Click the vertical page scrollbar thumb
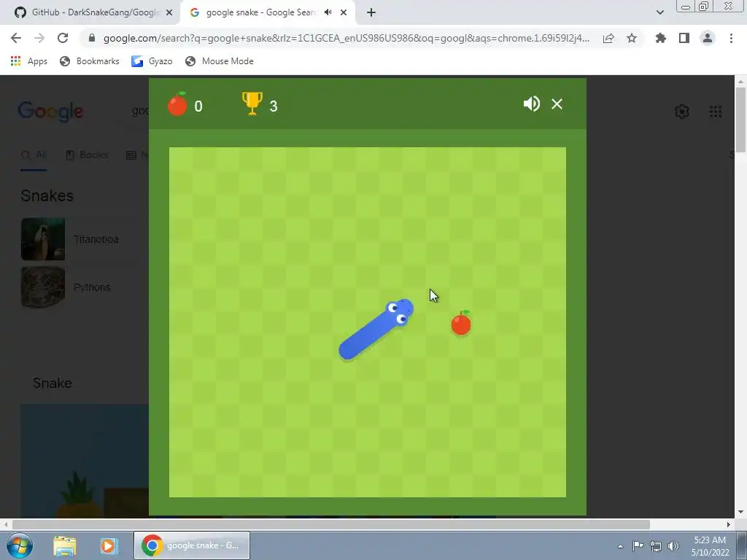The height and width of the screenshot is (560, 747). coord(740,120)
